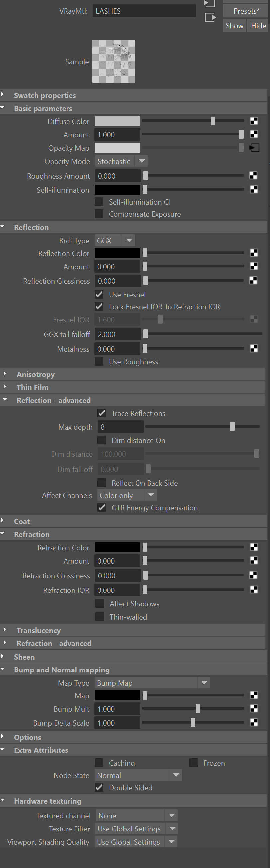
Task: Open the Brdf Type GGX dropdown
Action: (x=115, y=240)
